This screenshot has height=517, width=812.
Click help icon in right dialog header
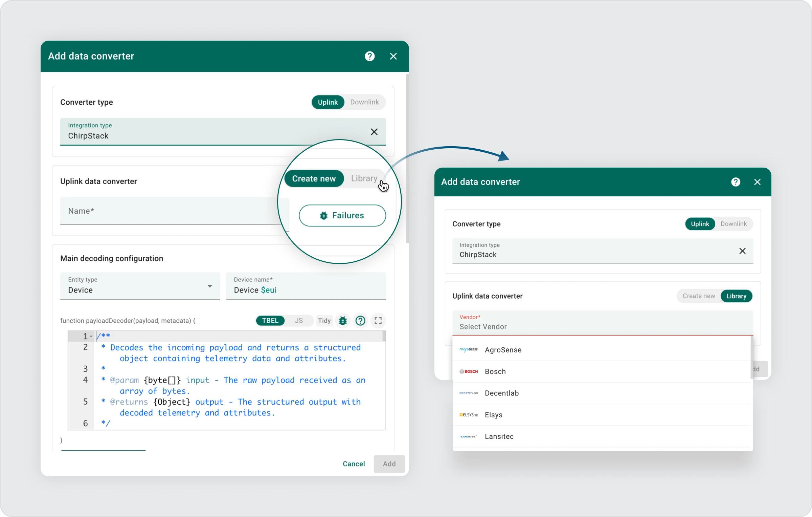(x=736, y=182)
